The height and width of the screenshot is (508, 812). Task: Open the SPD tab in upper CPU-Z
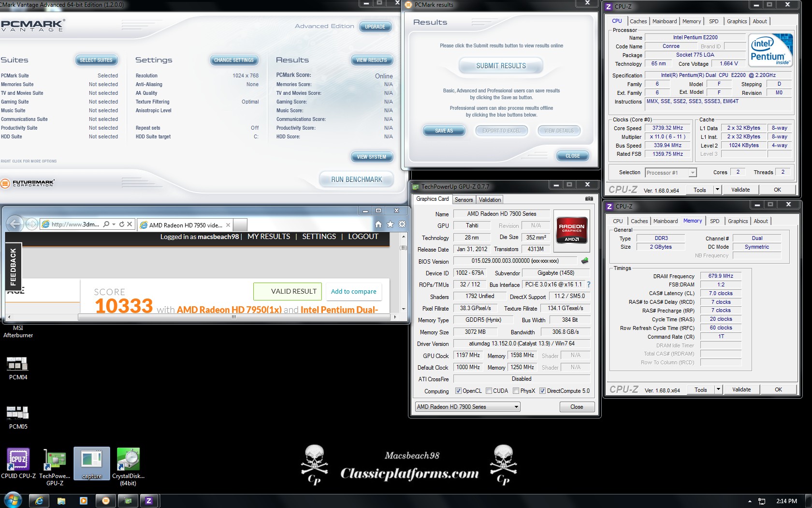[x=714, y=21]
